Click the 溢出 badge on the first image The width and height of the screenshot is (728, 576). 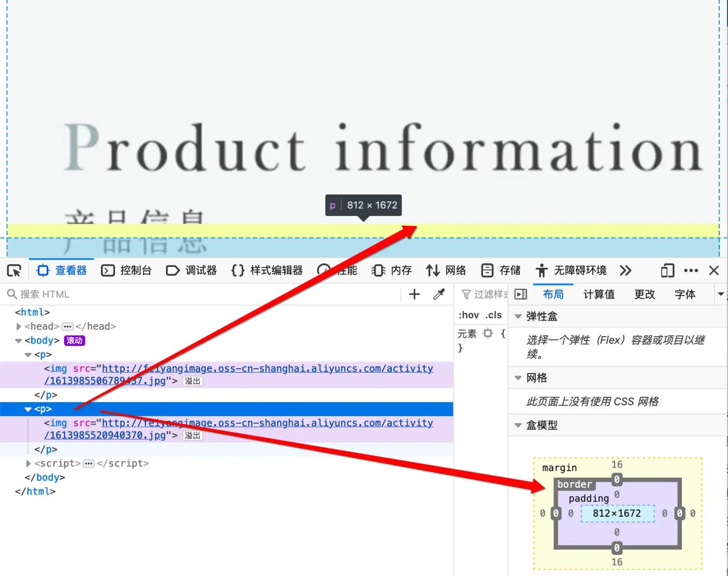[x=192, y=381]
